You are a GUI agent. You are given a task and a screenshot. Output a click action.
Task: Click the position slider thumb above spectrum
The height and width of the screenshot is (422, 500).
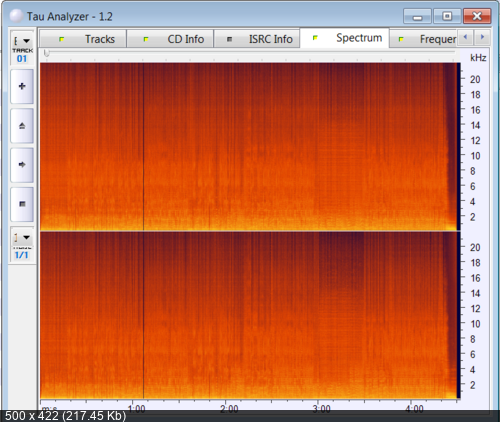(x=47, y=53)
